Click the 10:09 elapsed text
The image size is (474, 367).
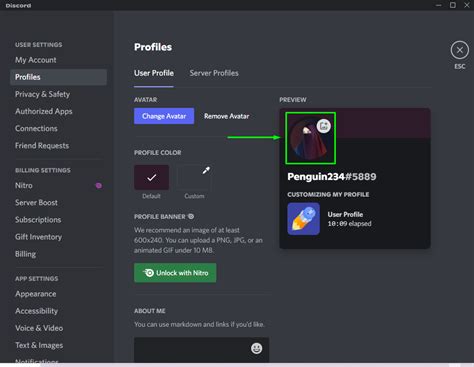(x=349, y=224)
